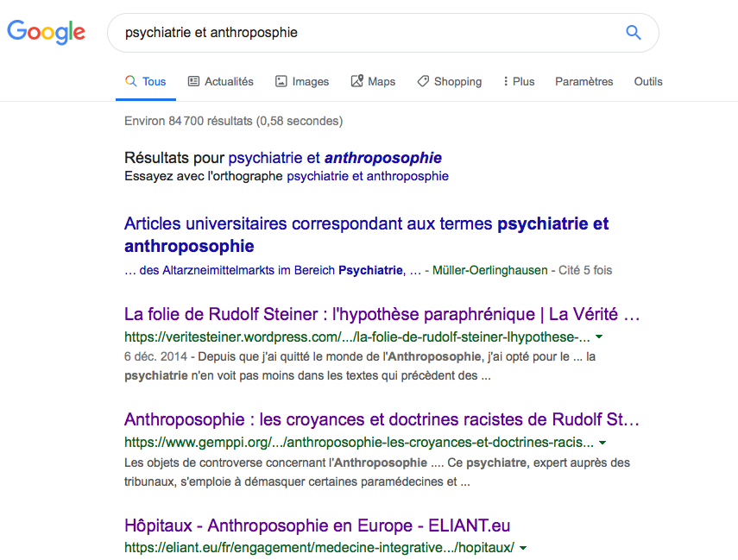Expand dropdown arrow beside eliant.eu URL
This screenshot has height=560, width=738.
pos(524,548)
